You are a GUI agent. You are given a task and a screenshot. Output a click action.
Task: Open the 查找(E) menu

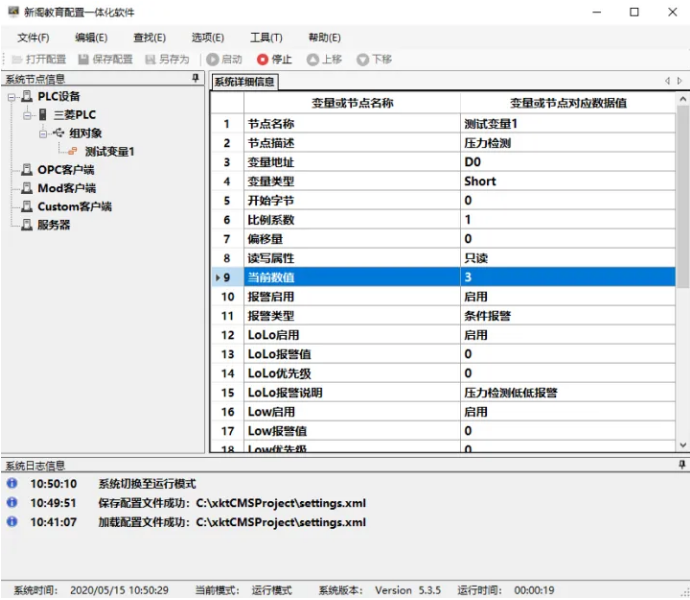pos(150,38)
